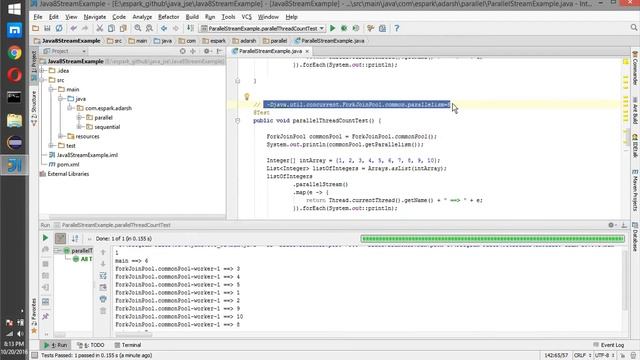This screenshot has height=360, width=640.
Task: Open the Project view dropdown
Action: tap(64, 51)
